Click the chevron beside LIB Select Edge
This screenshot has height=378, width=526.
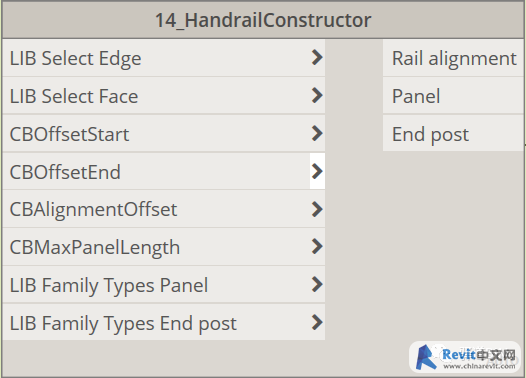point(317,57)
